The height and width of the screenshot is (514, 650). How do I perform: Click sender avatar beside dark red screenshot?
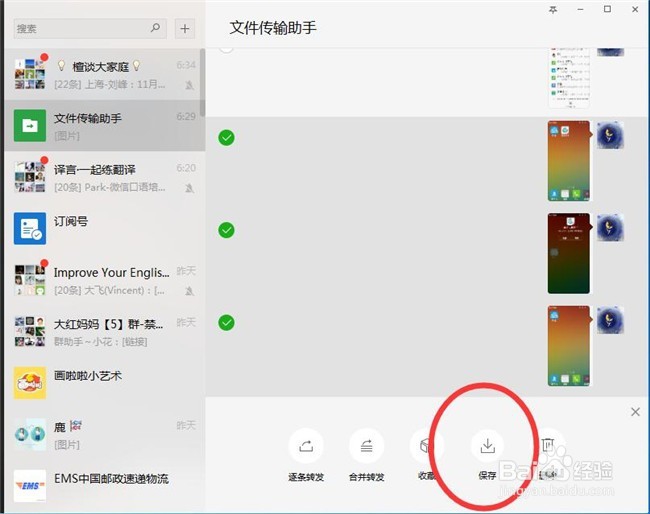click(x=610, y=228)
